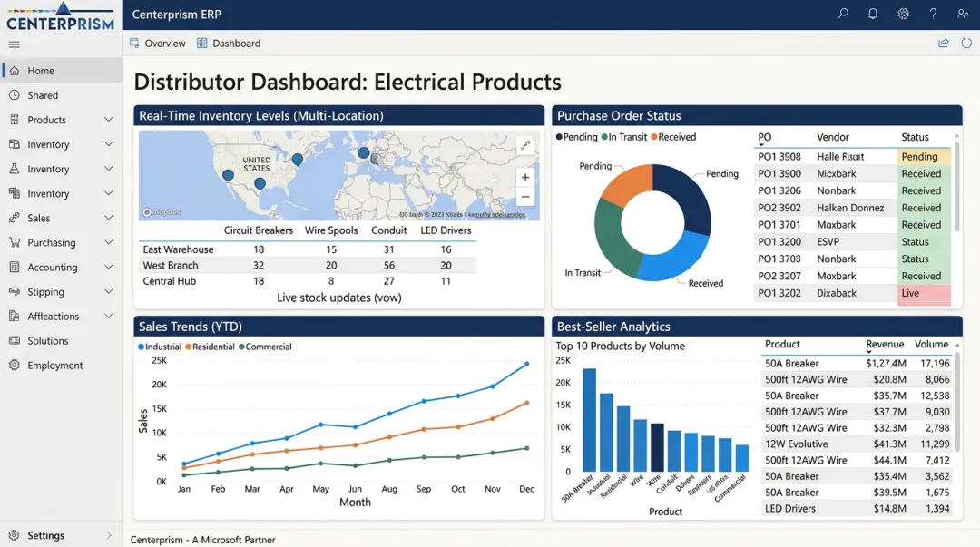The width and height of the screenshot is (980, 547).
Task: Sort purchase orders by PO column
Action: pos(764,138)
